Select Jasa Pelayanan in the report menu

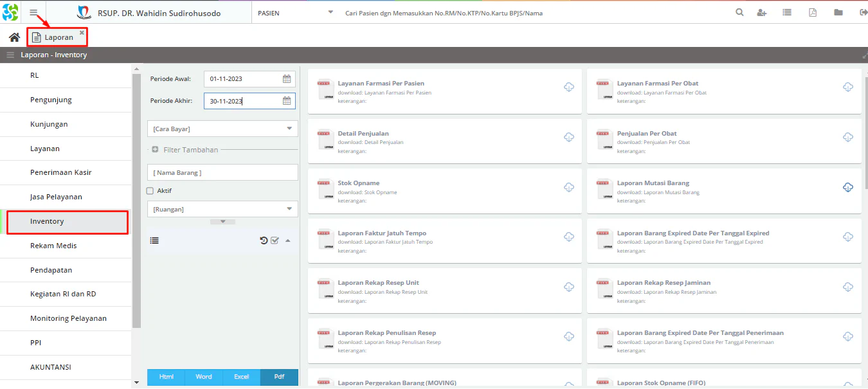[66, 197]
